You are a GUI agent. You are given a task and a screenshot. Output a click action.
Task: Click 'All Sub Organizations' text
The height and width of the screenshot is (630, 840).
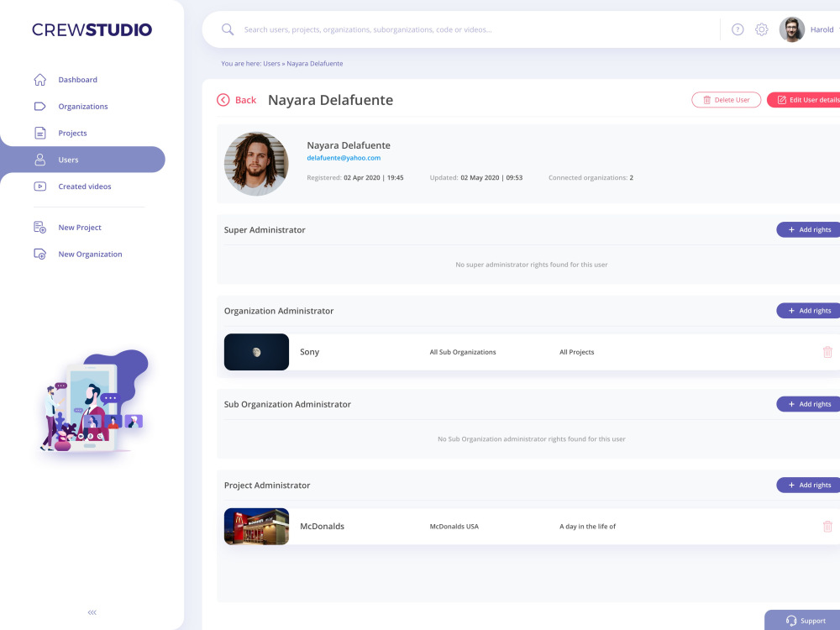[x=463, y=352]
